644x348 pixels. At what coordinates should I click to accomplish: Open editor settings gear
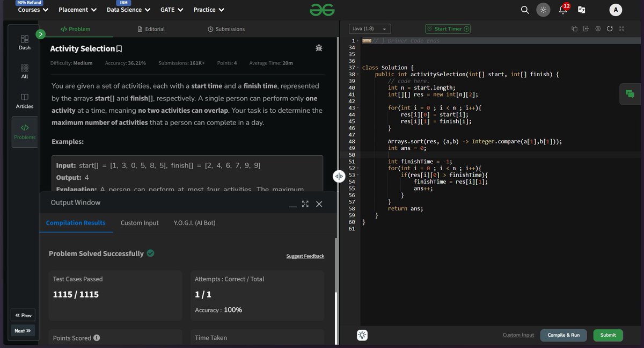(597, 28)
